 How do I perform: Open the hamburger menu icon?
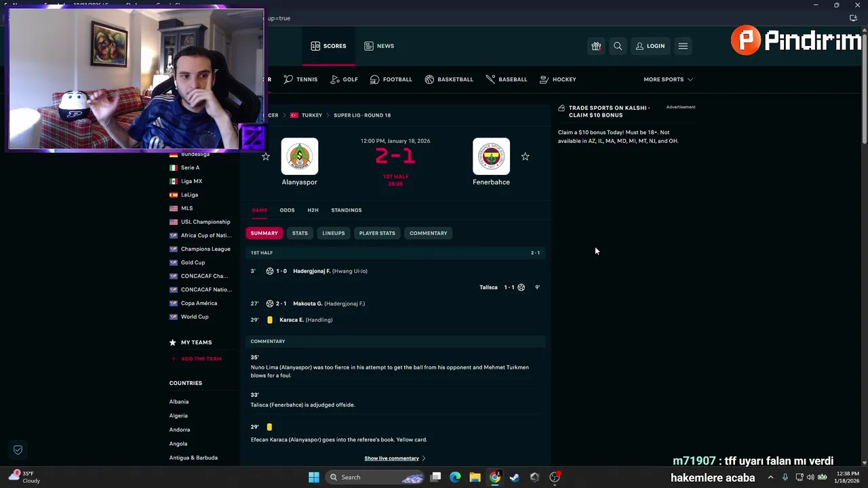[683, 46]
